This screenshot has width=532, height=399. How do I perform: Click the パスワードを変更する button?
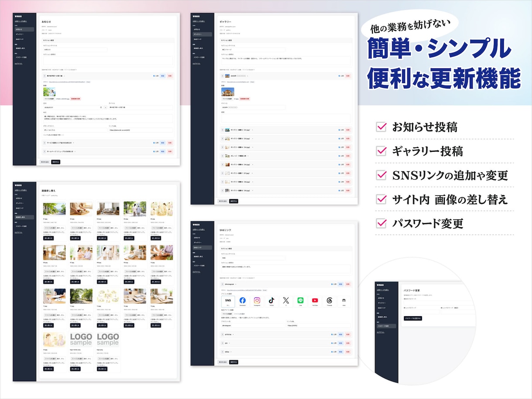point(413,318)
